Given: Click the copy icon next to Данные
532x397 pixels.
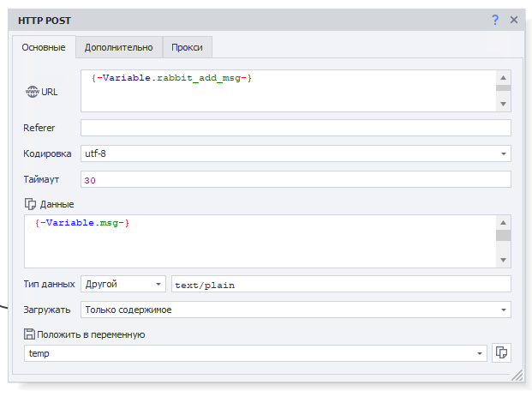Looking at the screenshot, I should coord(30,204).
